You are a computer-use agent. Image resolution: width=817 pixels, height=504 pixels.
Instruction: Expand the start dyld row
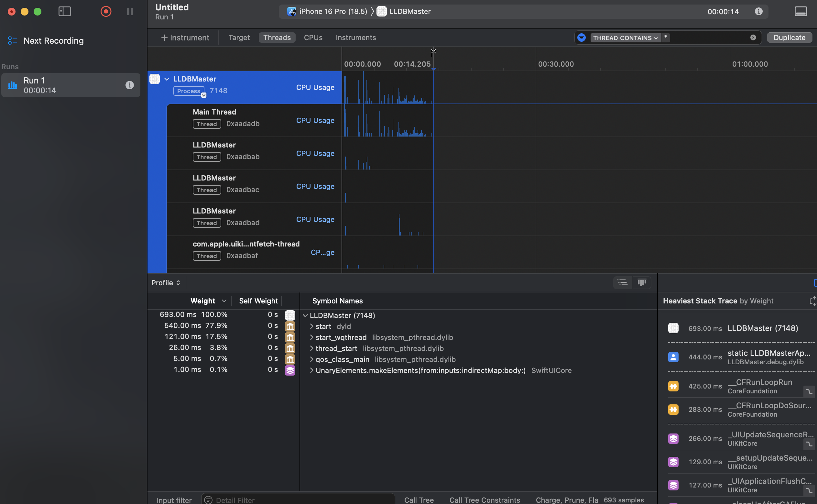click(311, 326)
